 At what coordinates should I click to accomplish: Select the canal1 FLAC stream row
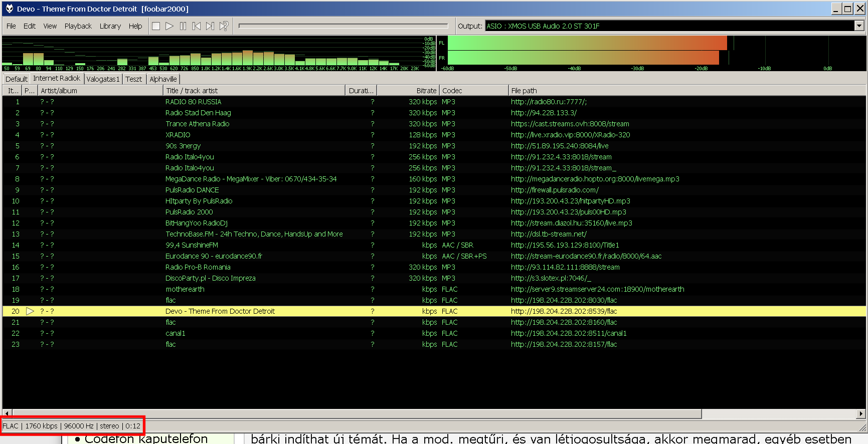tap(434, 333)
